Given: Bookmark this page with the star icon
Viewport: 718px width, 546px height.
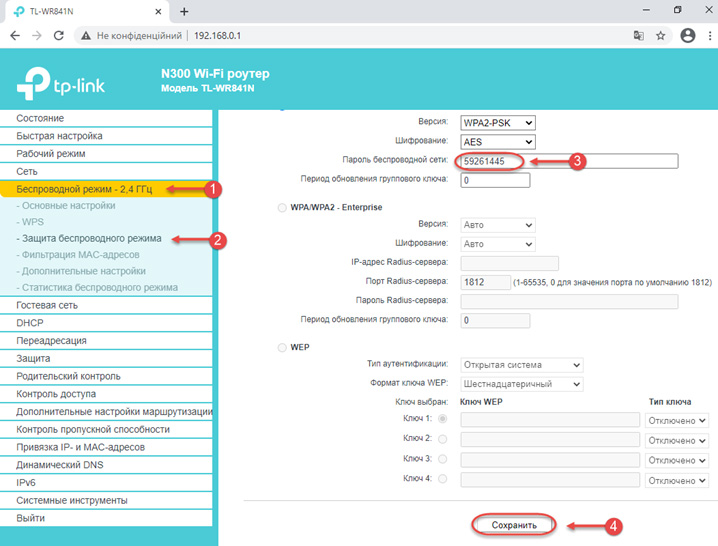Looking at the screenshot, I should pos(661,35).
